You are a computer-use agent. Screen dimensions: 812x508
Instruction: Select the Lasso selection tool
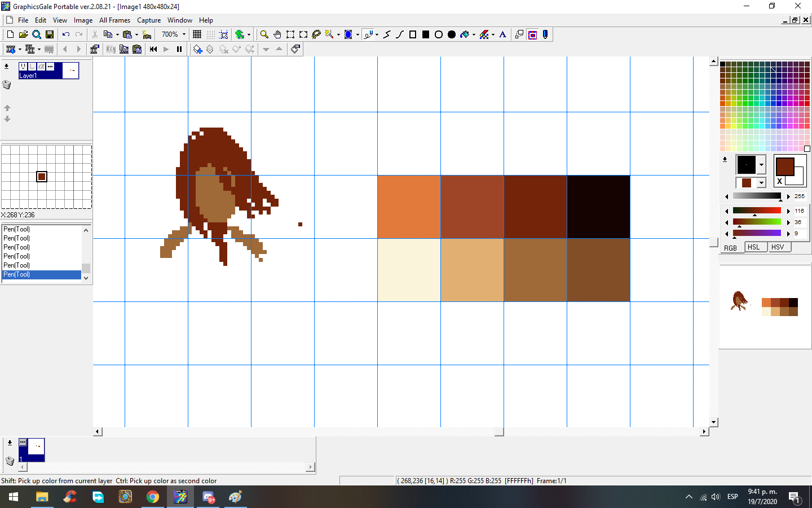click(x=316, y=34)
